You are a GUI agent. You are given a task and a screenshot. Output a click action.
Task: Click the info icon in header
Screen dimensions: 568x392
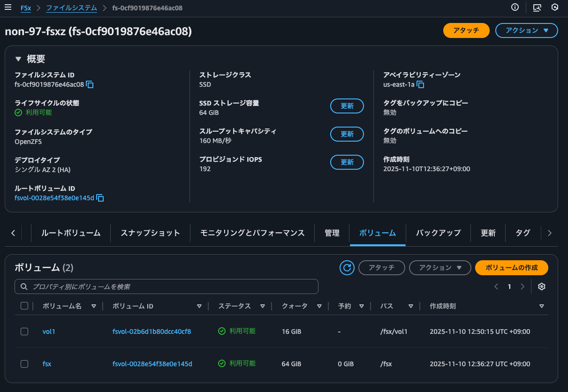pos(515,8)
